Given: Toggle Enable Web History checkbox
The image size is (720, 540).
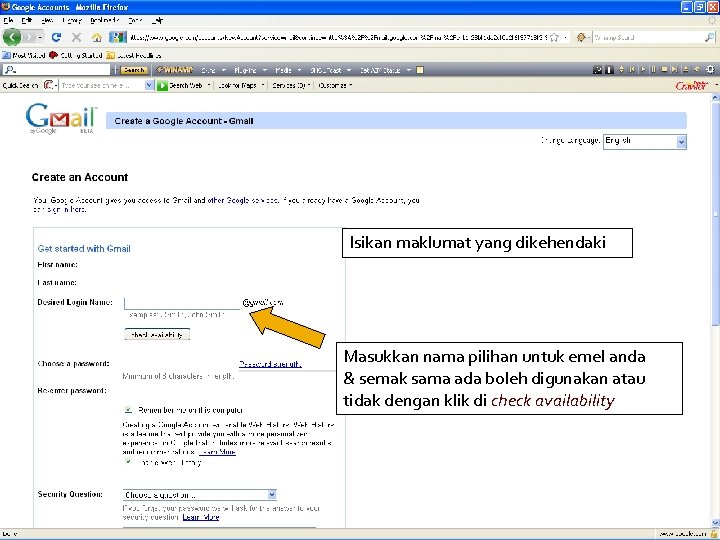Looking at the screenshot, I should pos(129,461).
